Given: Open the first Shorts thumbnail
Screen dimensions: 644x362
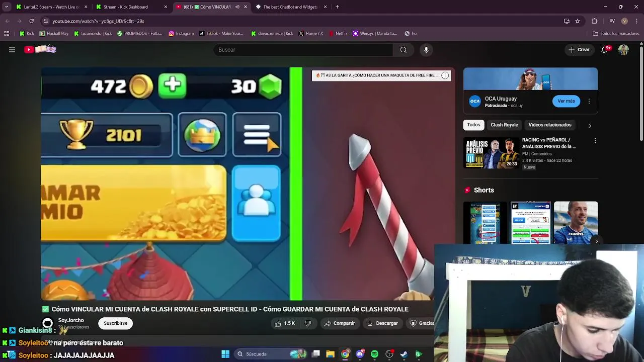Looking at the screenshot, I should click(485, 223).
